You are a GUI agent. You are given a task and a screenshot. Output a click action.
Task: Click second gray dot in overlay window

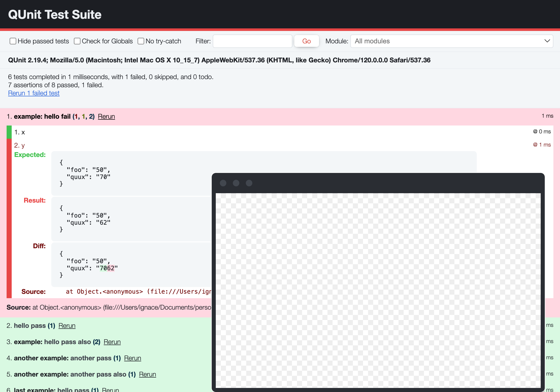236,183
